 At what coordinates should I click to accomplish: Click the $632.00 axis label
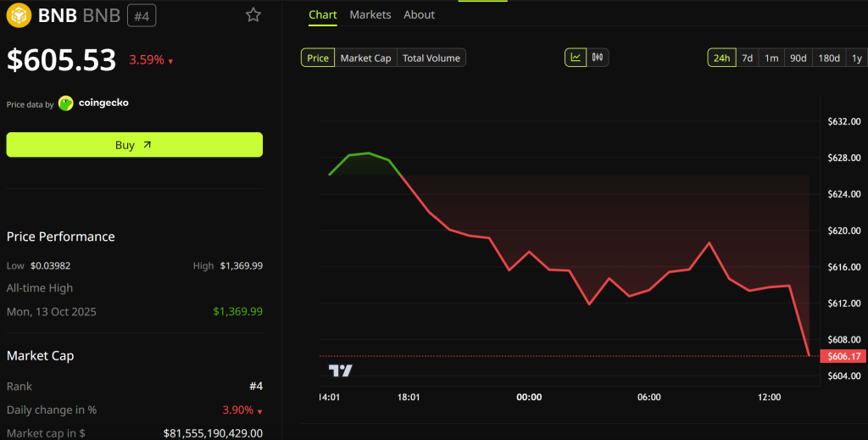(x=844, y=122)
